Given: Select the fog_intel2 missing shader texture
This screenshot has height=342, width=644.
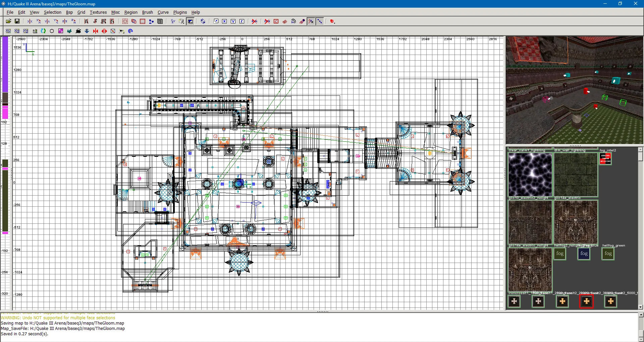Looking at the screenshot, I should click(605, 158).
